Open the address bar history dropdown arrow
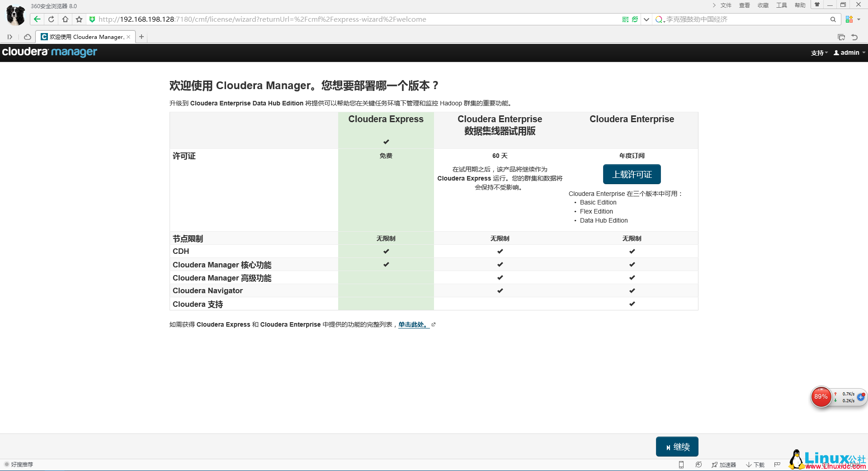 646,19
